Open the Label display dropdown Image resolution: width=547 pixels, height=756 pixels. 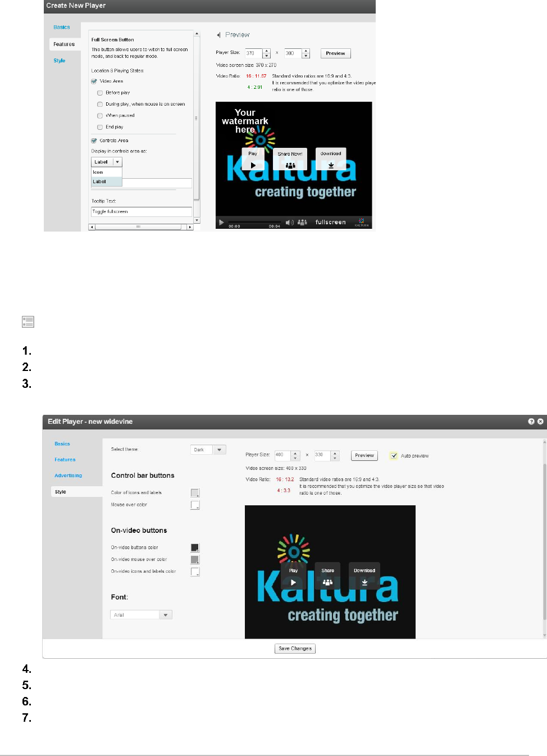point(107,162)
